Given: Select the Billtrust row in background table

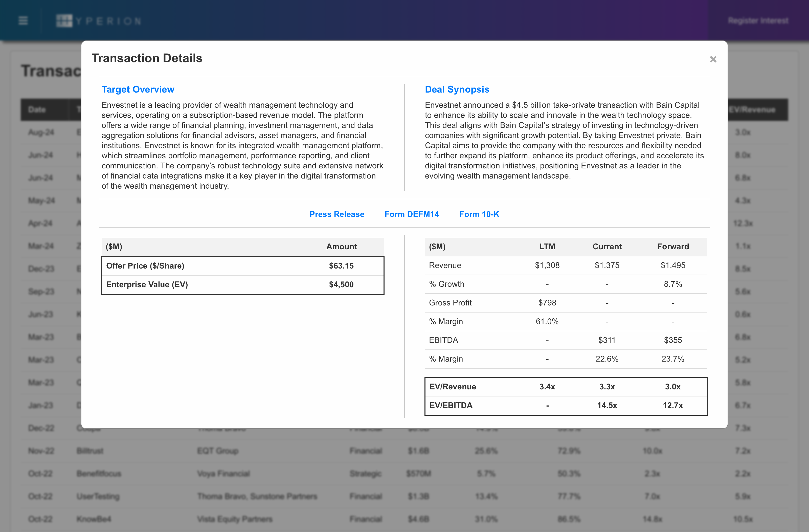Looking at the screenshot, I should click(x=404, y=451).
